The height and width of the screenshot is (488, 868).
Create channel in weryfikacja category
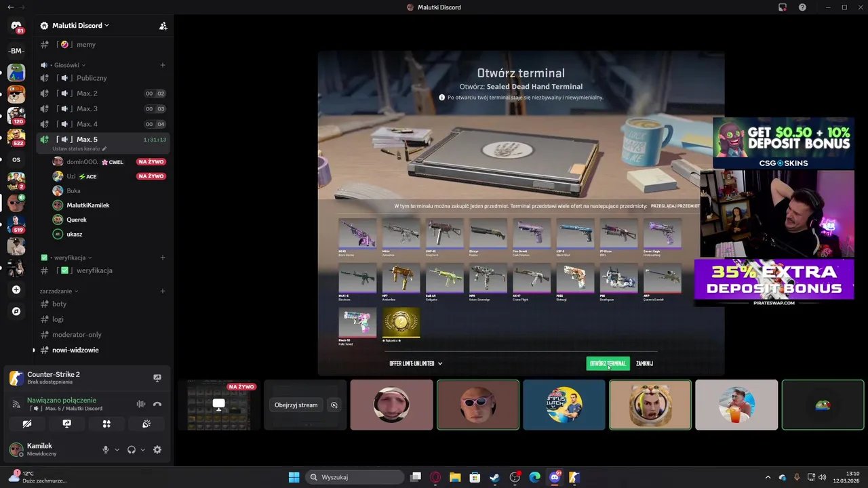click(163, 258)
